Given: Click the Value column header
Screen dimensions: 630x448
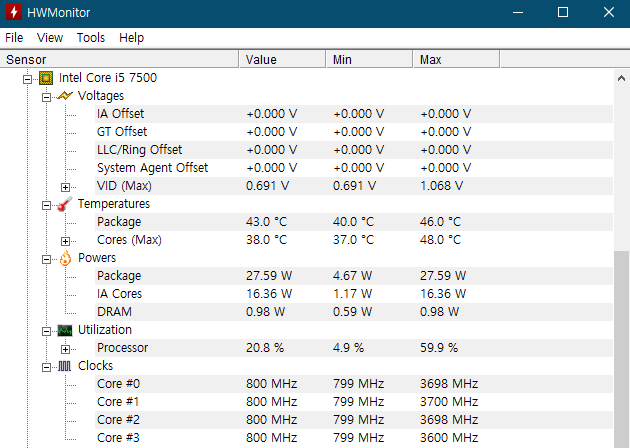Looking at the screenshot, I should point(282,59).
